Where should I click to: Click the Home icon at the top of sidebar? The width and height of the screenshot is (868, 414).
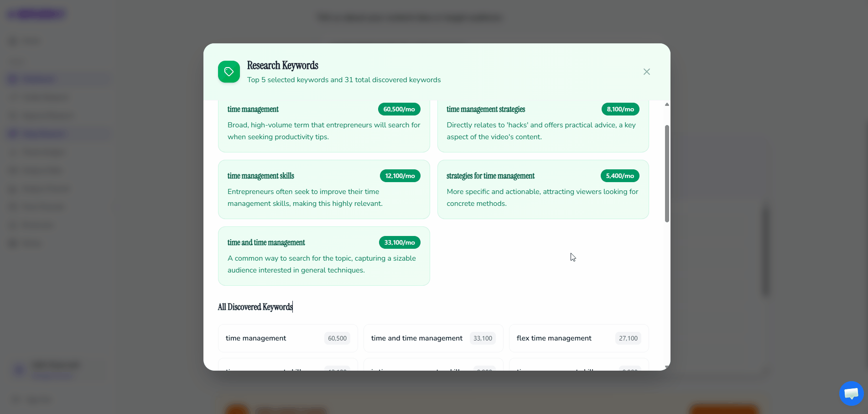(x=12, y=41)
